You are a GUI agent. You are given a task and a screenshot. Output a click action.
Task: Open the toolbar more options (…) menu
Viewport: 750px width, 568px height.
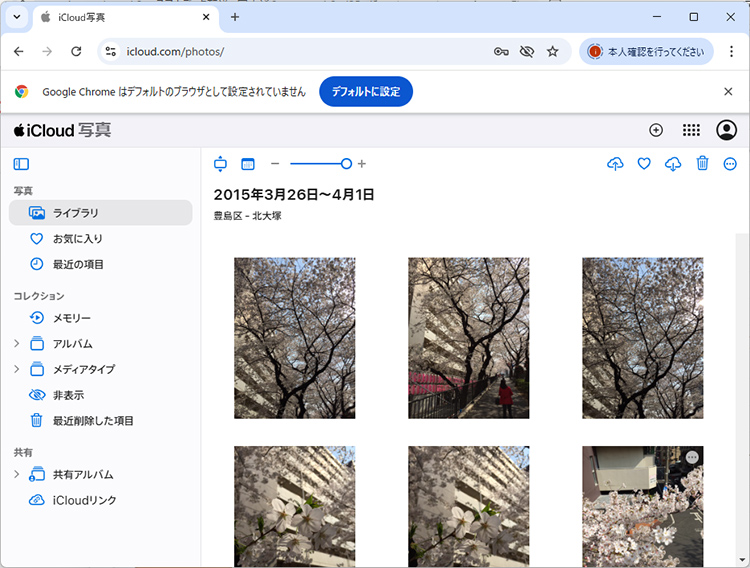[x=730, y=164]
